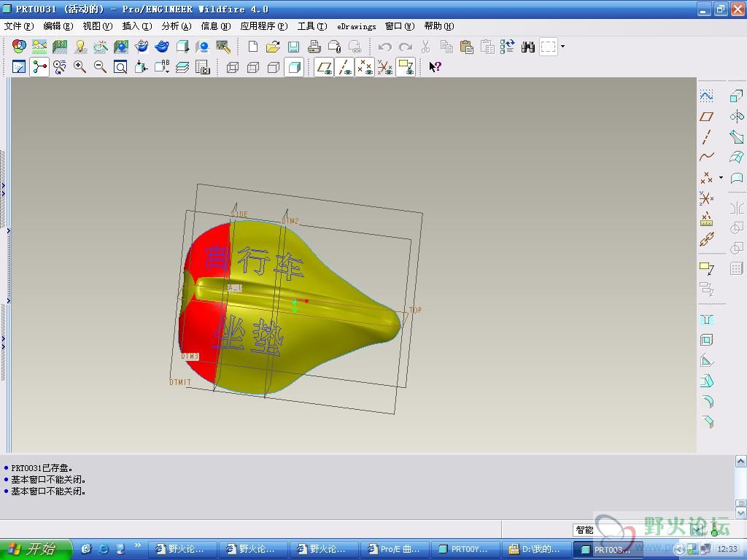Click the message area scroll down arrow
Image resolution: width=747 pixels, height=560 pixels.
[740, 513]
